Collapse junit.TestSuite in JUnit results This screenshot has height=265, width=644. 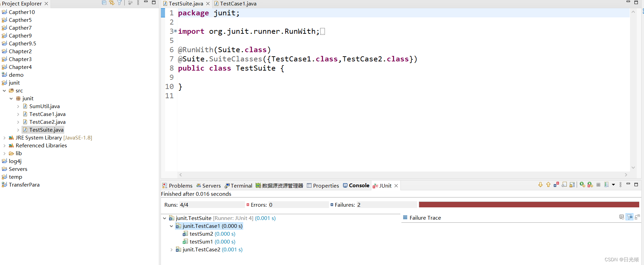coord(164,218)
